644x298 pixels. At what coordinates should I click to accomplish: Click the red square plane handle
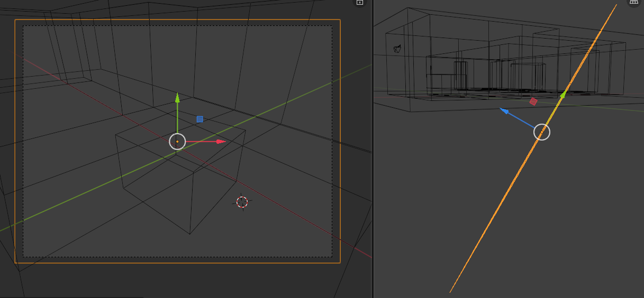533,101
